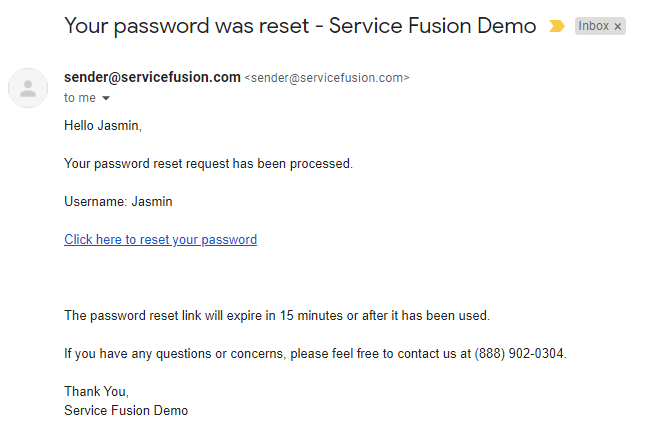Click 'Service Fusion Demo' in the subject
The image size is (657, 429).
pos(432,26)
